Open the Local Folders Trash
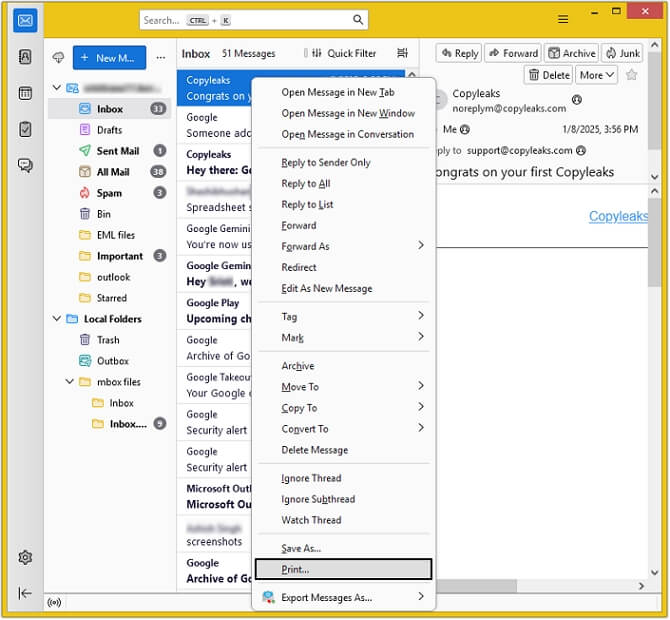 (109, 340)
